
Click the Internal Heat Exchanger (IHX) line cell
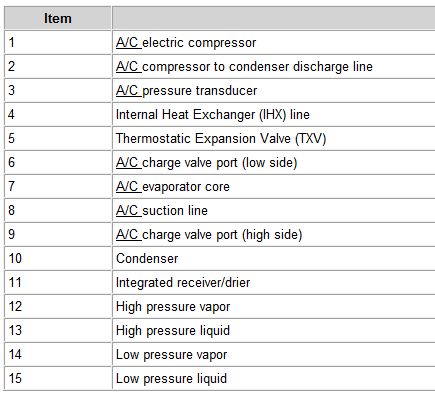274,115
